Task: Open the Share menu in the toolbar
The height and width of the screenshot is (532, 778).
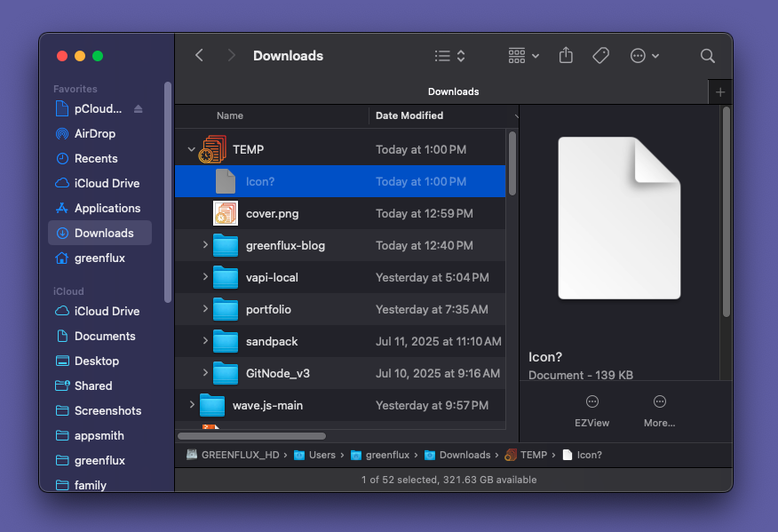Action: click(x=566, y=55)
